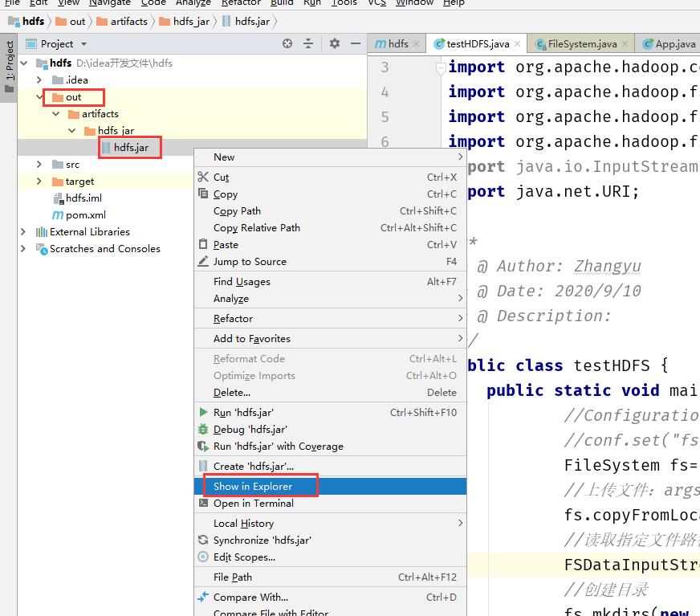This screenshot has height=616, width=700.
Task: Expand the .idea folder
Action: (x=39, y=80)
